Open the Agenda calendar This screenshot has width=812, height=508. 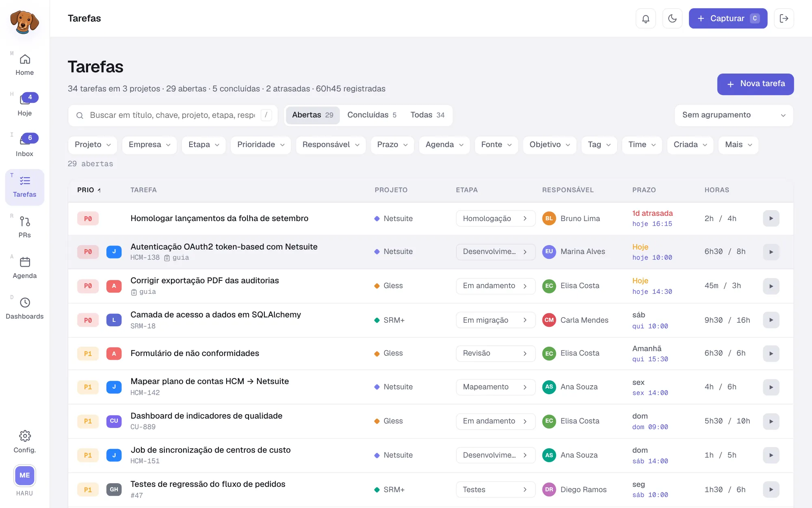(x=25, y=268)
